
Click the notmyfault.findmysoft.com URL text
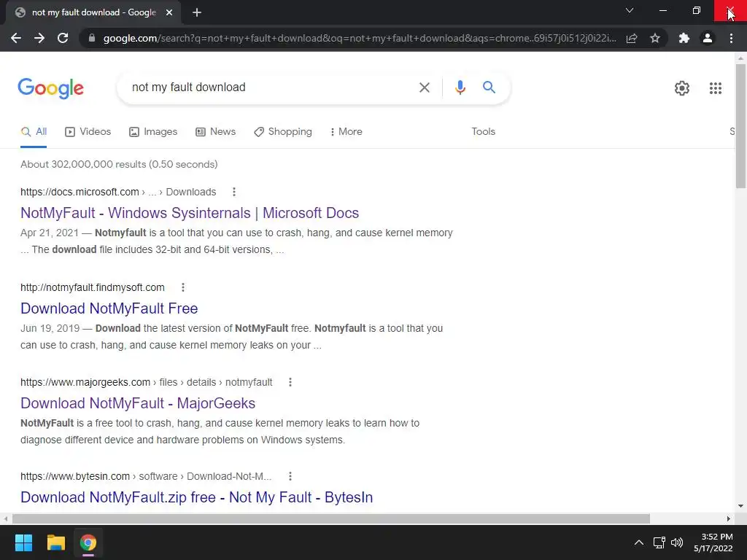coord(93,287)
